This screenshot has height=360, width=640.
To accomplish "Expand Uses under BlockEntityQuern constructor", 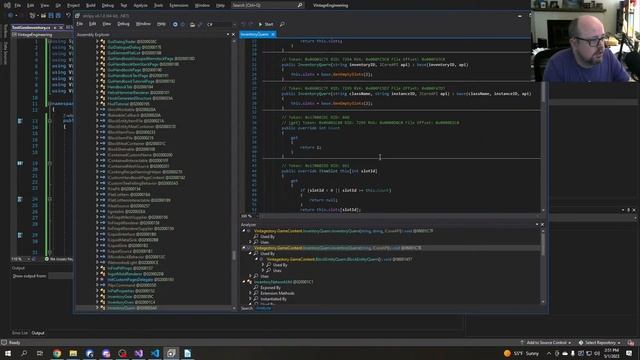I will [x=263, y=271].
